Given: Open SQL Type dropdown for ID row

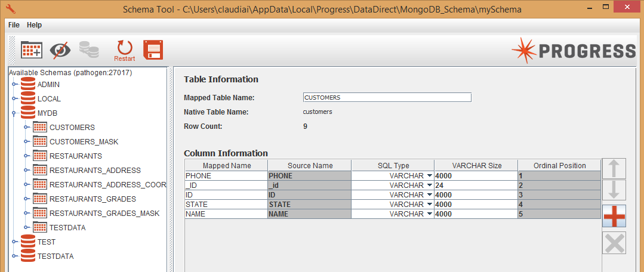Looking at the screenshot, I should tap(430, 194).
